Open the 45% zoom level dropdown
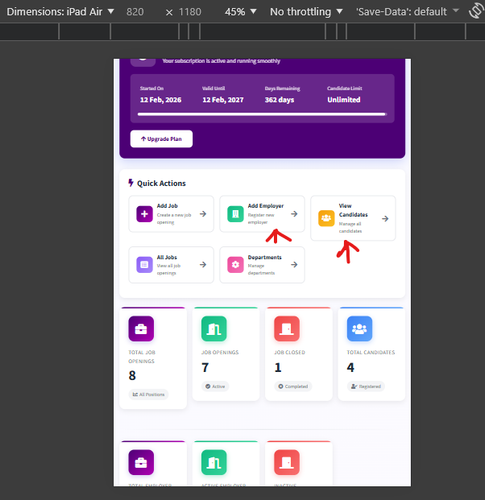 [240, 12]
